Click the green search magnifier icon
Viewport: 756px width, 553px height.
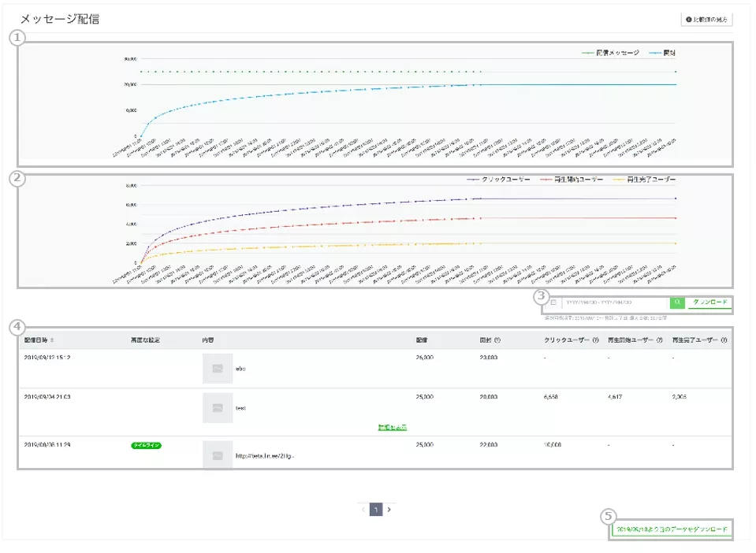[677, 302]
